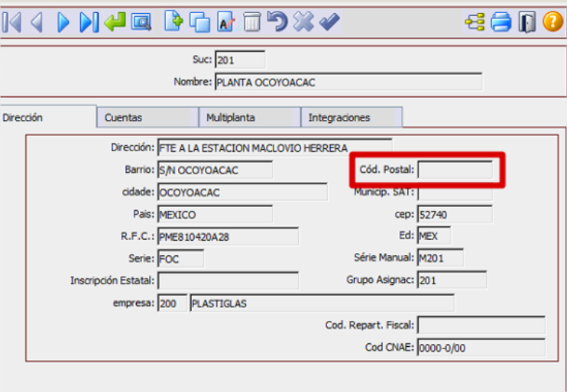Viewport: 567px width, 392px height.
Task: Click the empty Municip. SAT field
Action: [455, 194]
